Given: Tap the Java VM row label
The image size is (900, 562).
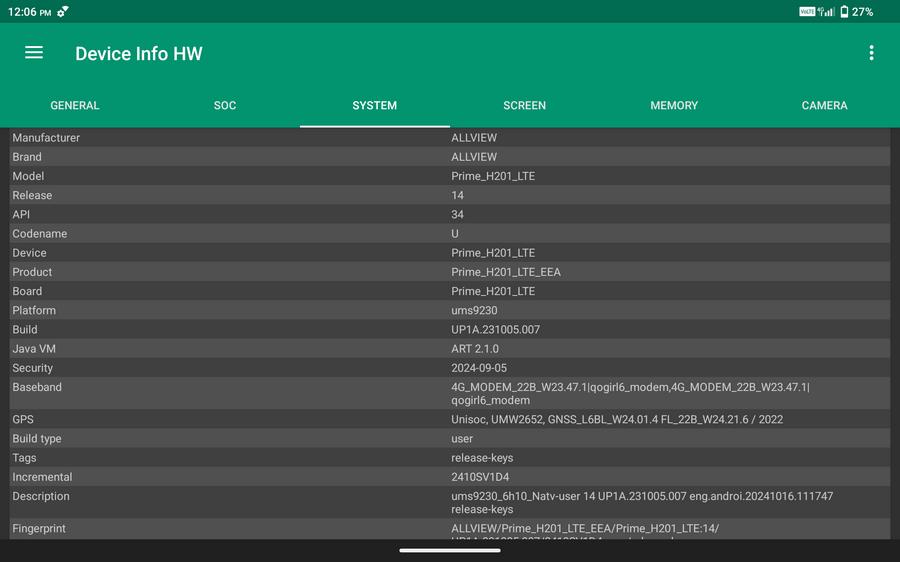Looking at the screenshot, I should pos(34,348).
